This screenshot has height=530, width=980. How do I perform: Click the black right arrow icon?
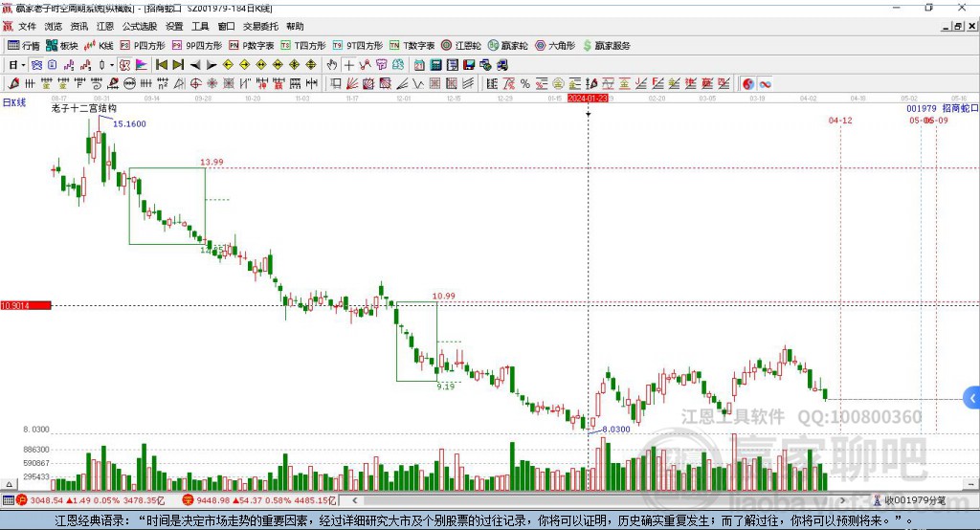(212, 65)
